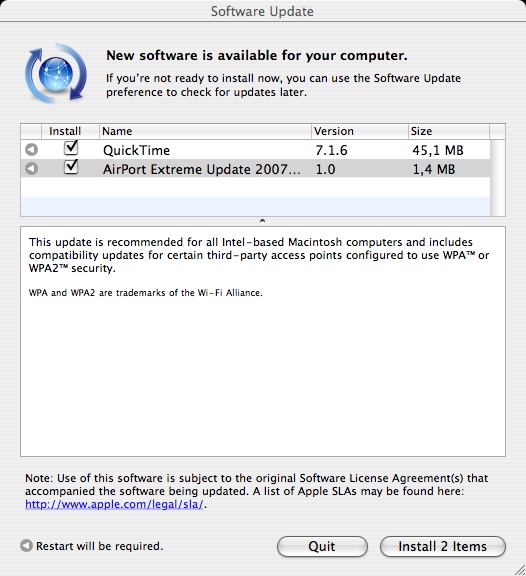This screenshot has height=576, width=526.
Task: Sort updates by the Version column header
Action: [x=360, y=131]
